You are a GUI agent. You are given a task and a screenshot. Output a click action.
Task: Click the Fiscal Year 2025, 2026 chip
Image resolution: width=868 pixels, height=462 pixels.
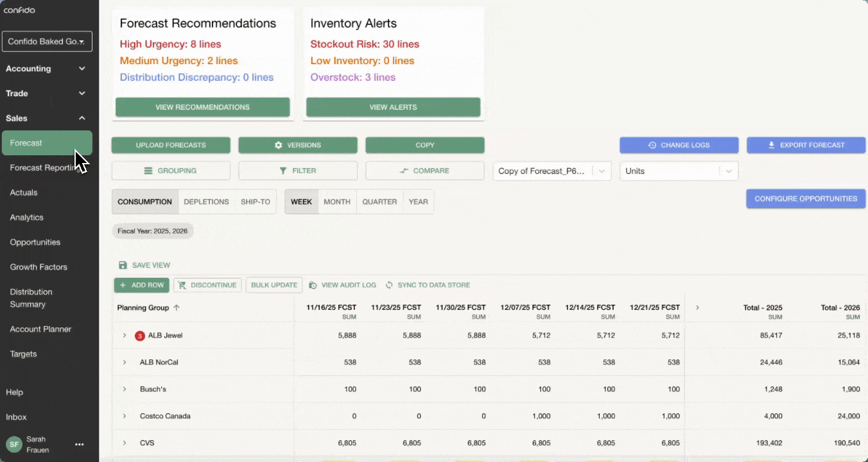pyautogui.click(x=153, y=231)
